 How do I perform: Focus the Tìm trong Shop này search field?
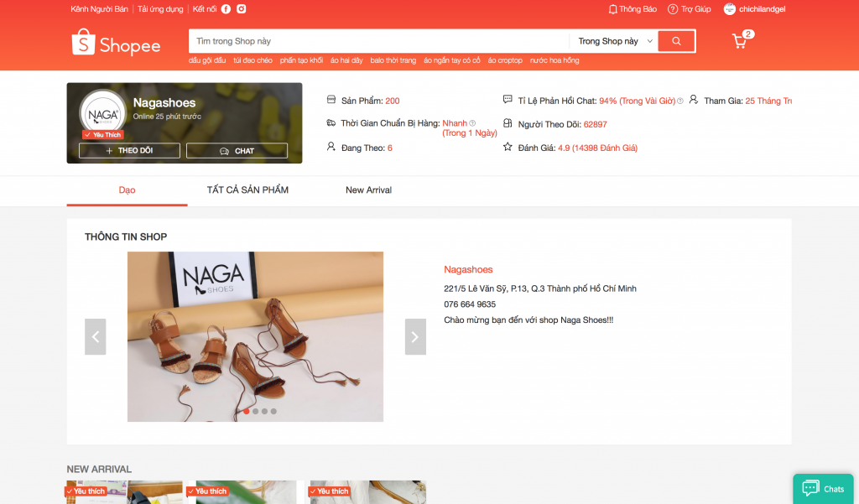tap(379, 41)
